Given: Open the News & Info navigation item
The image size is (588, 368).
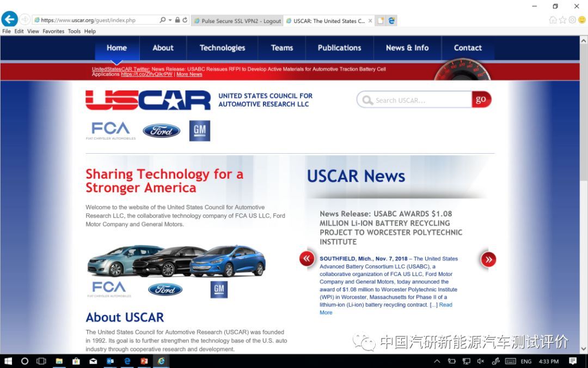Looking at the screenshot, I should [407, 47].
